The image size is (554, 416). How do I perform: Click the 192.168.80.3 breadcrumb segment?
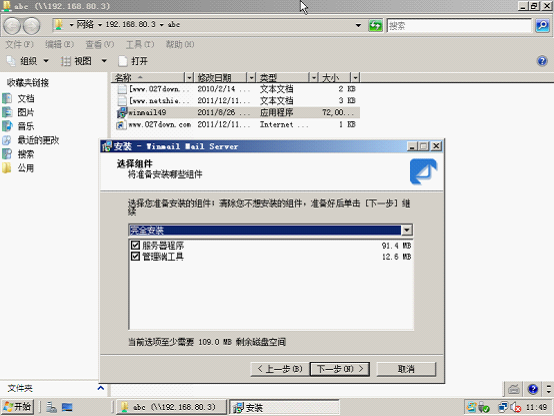click(x=130, y=24)
